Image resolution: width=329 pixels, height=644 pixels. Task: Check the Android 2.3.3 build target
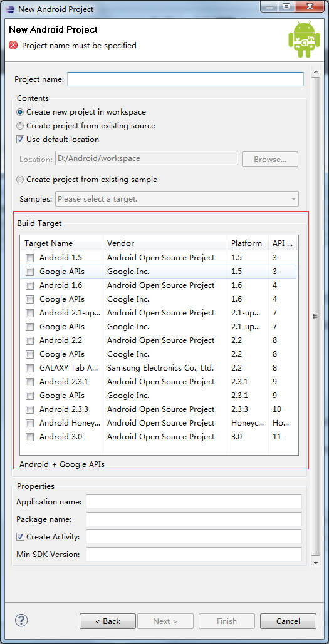pos(29,409)
